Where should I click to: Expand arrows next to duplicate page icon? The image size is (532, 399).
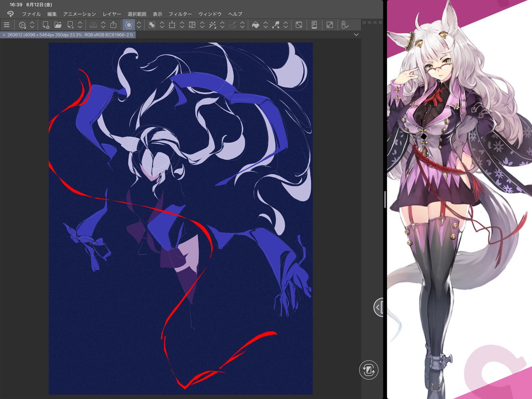(80, 25)
